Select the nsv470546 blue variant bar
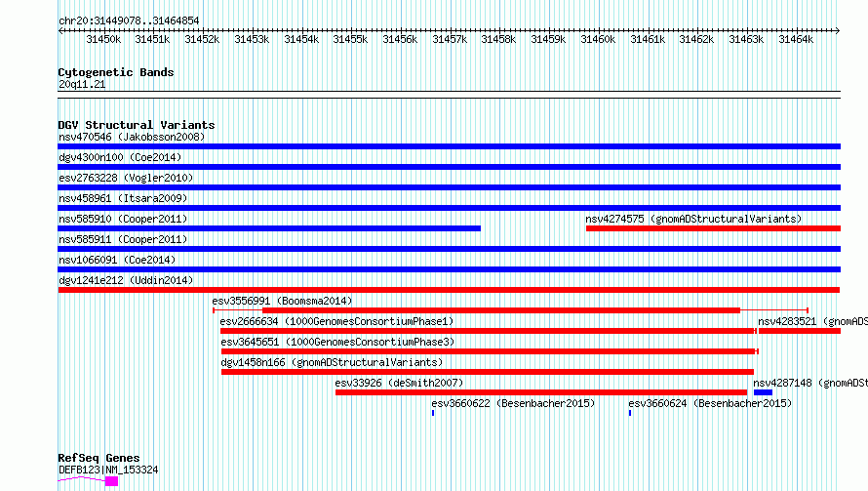Viewport: 868px width, 491px height. coord(449,146)
